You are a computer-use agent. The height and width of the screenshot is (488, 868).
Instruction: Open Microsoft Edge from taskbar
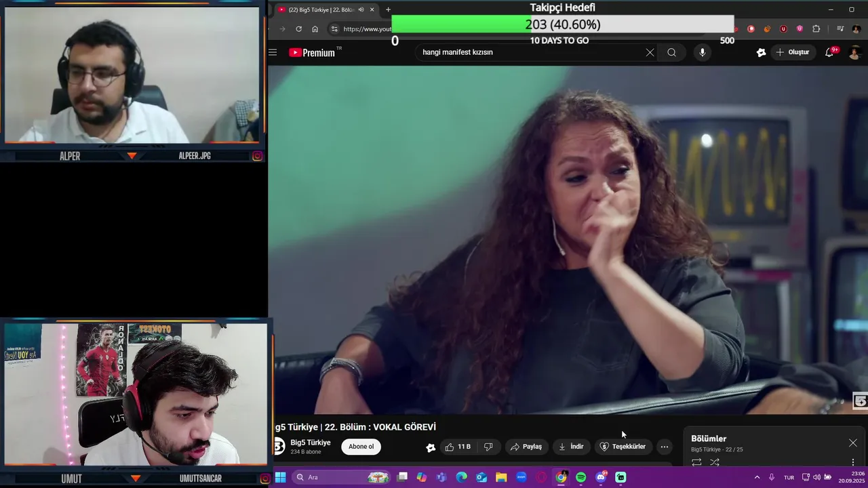462,477
